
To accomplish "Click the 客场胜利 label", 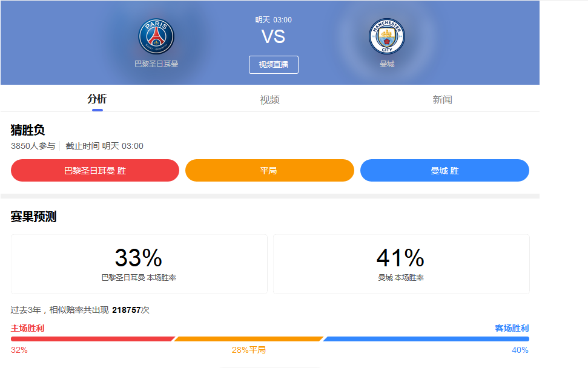I will 512,328.
